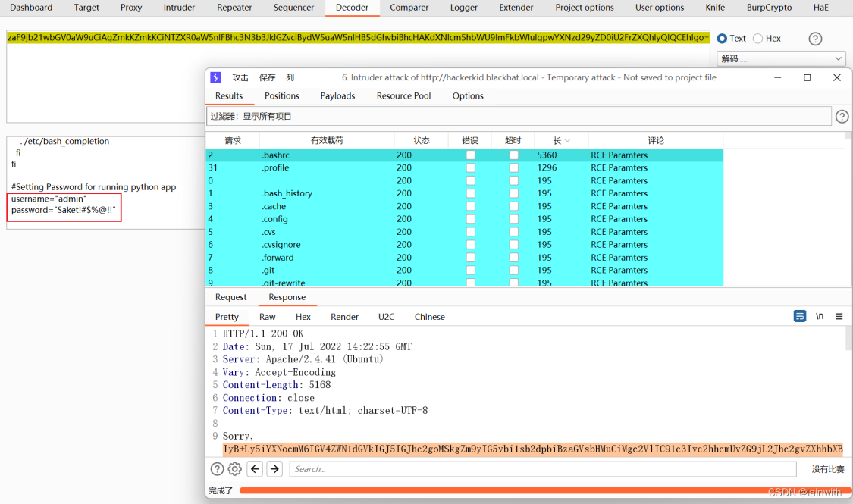This screenshot has height=504, width=853.
Task: Switch to Proxy tab
Action: 131,8
